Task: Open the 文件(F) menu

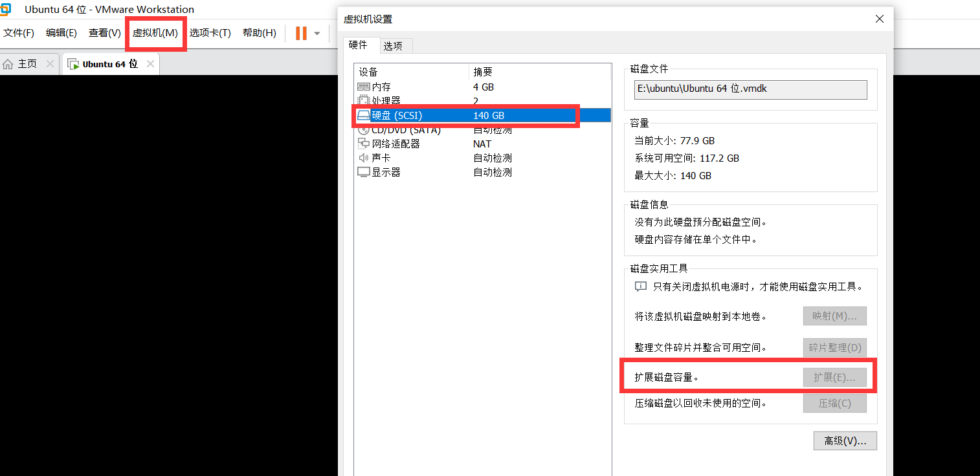Action: click(19, 33)
